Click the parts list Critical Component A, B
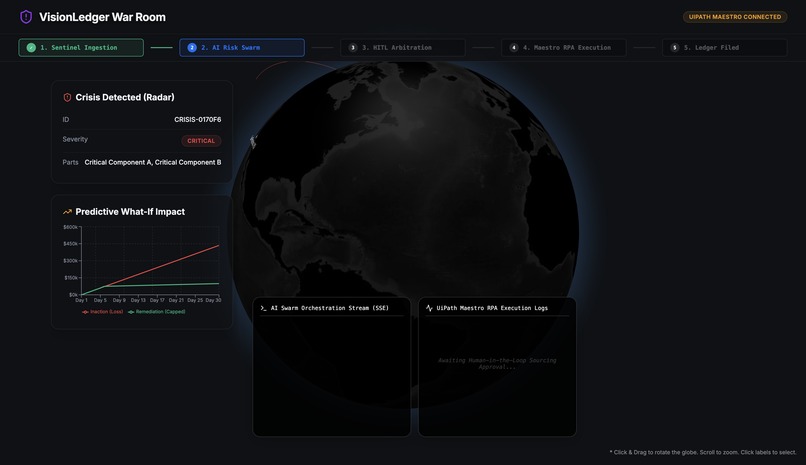The image size is (806, 465). tap(153, 162)
